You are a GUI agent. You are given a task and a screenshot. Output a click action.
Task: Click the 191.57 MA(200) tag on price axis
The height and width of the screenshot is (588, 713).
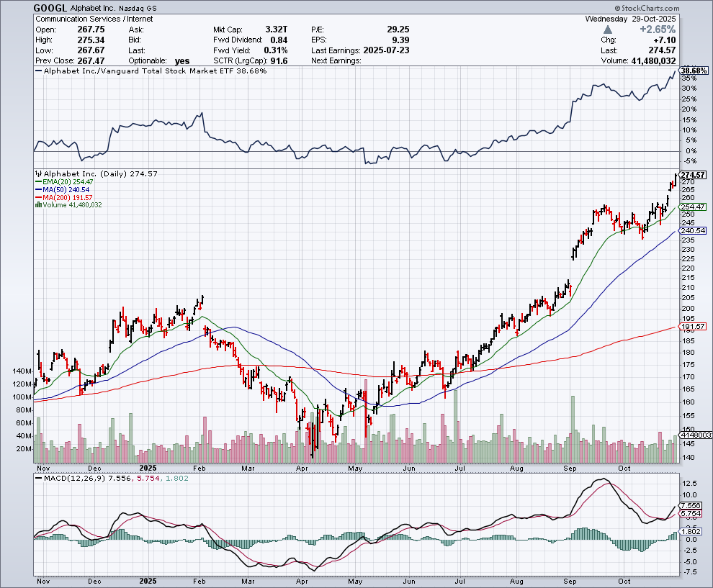[692, 326]
